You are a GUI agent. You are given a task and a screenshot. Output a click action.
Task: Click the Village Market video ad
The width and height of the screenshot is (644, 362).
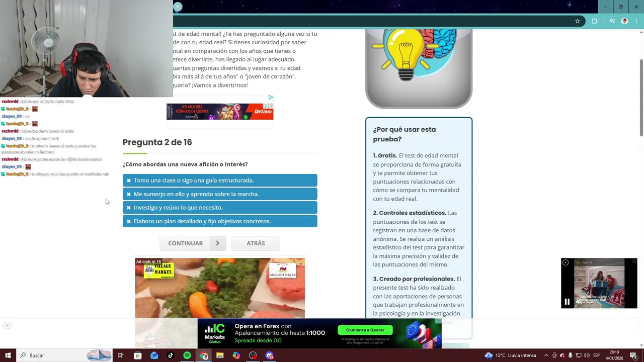pos(220,288)
